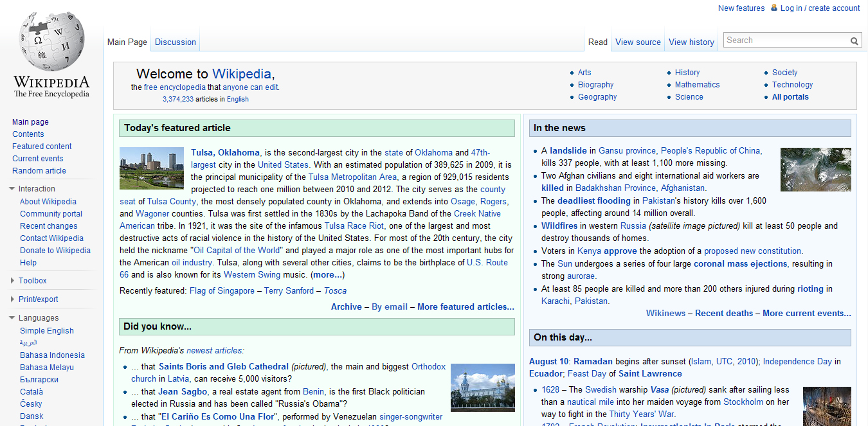Click Log in / create account
The height and width of the screenshot is (426, 868).
pyautogui.click(x=820, y=8)
